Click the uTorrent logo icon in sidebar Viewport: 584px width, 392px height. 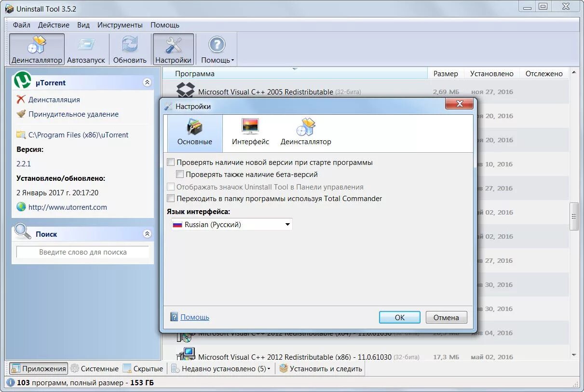coord(22,81)
